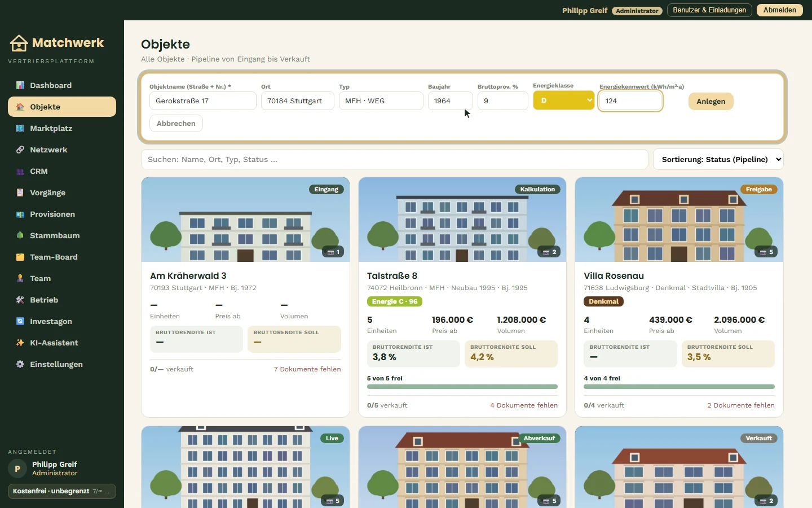Click the Vorgänge clipboard icon in sidebar
The image size is (812, 508).
pos(20,192)
